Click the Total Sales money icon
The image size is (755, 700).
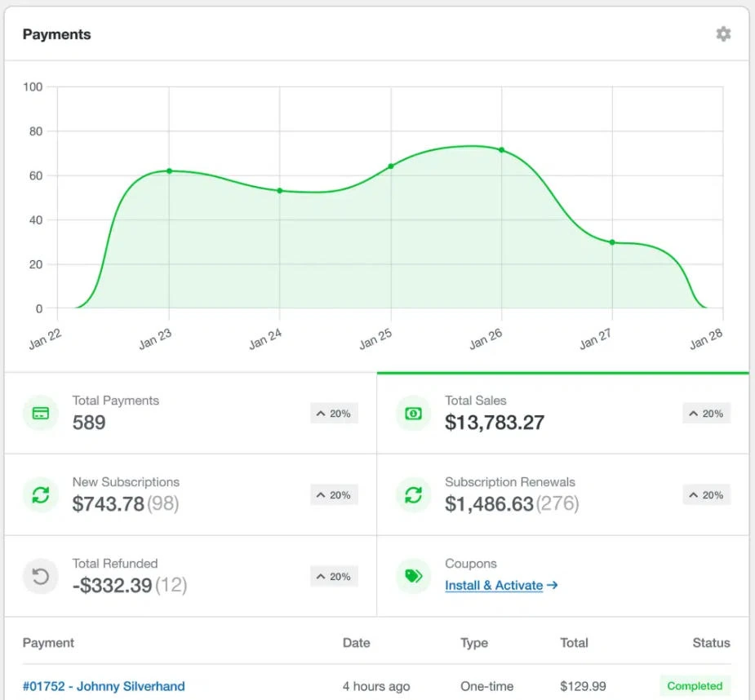[x=413, y=413]
